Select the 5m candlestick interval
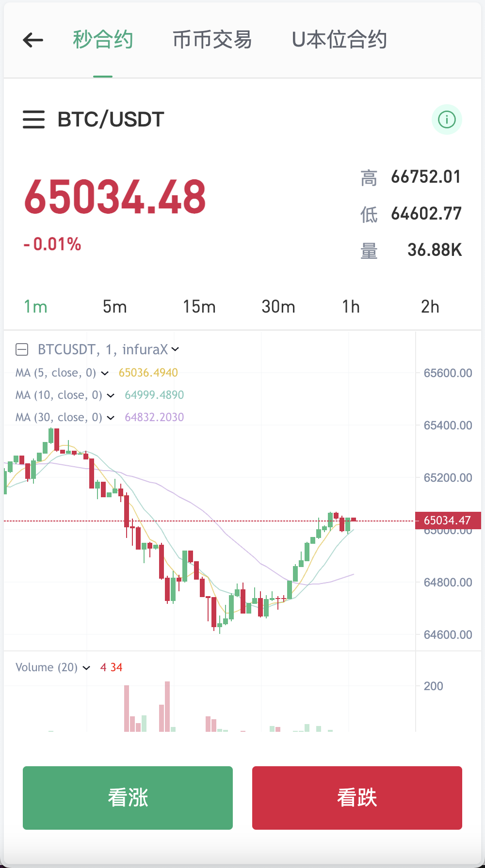This screenshot has height=868, width=485. coord(114,306)
